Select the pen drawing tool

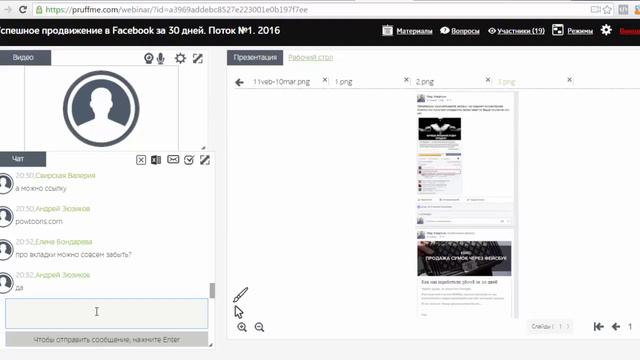point(240,295)
